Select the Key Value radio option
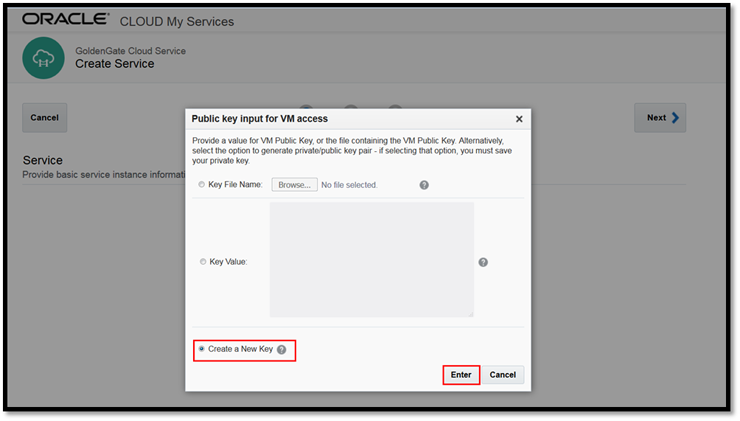 click(203, 261)
